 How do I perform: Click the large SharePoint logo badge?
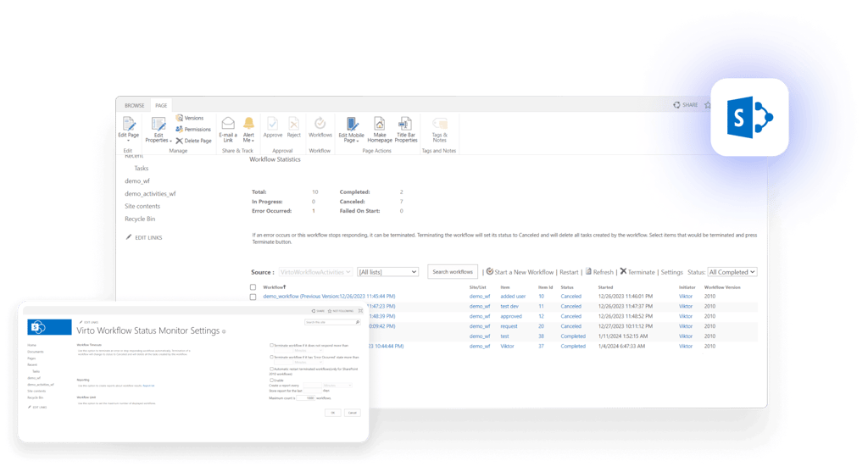(749, 117)
